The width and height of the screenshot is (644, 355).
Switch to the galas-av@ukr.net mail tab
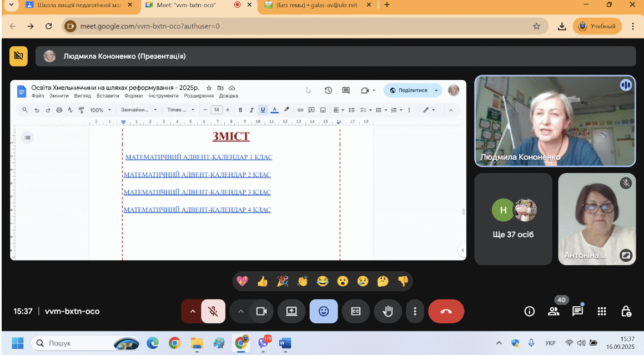pyautogui.click(x=316, y=6)
